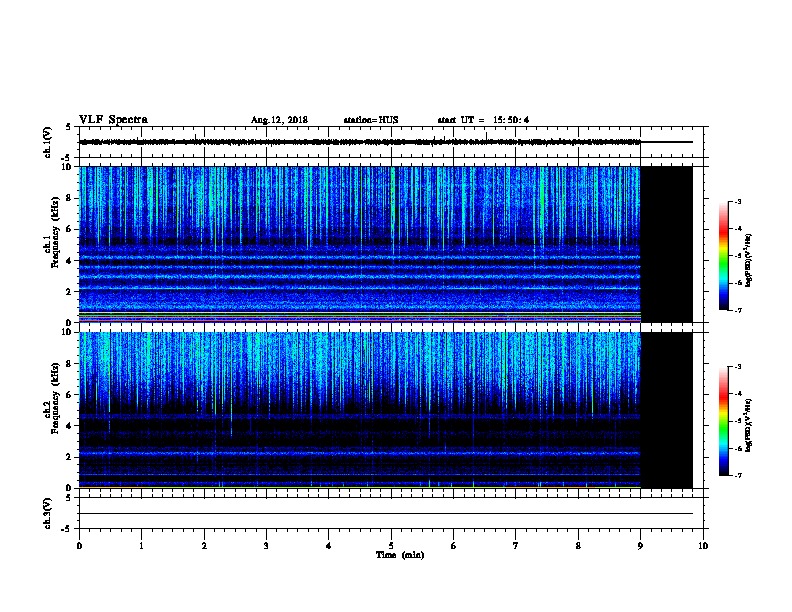Click the date text "Aug.12, 2018"

[x=279, y=120]
